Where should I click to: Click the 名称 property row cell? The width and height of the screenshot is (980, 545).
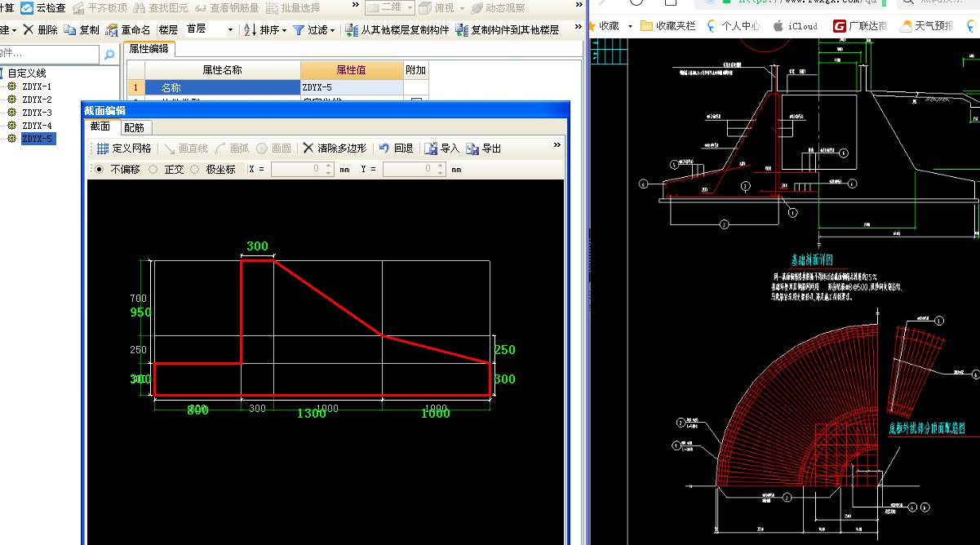point(222,87)
